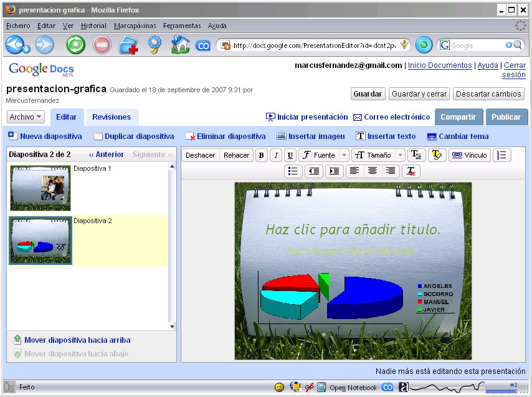Image resolution: width=532 pixels, height=397 pixels.
Task: Click the slide list scrollbar down arrow
Action: [173, 327]
